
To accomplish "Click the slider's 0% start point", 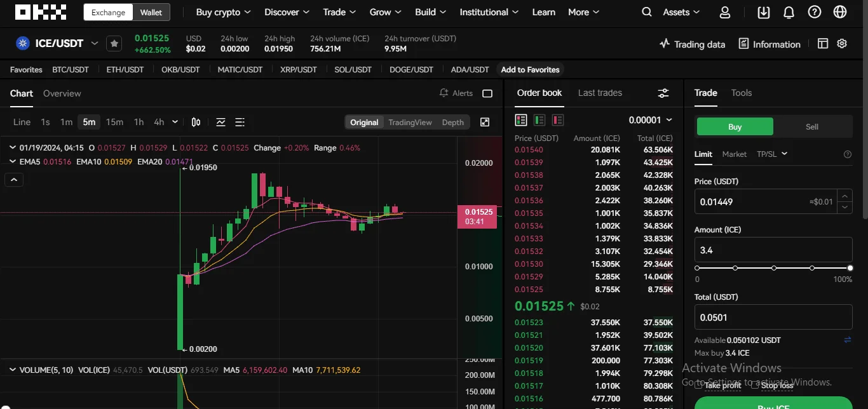I will [697, 268].
